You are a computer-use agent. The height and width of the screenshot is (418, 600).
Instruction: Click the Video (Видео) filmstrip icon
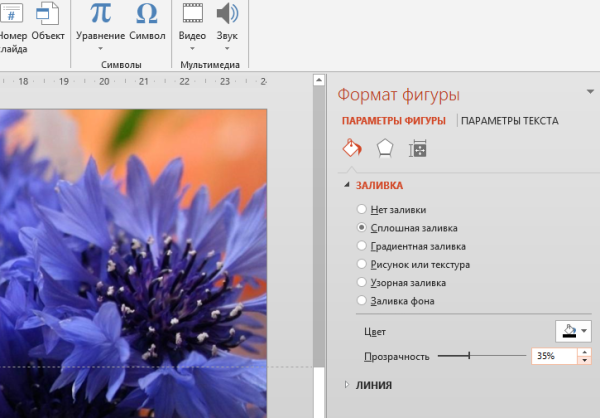pyautogui.click(x=192, y=13)
